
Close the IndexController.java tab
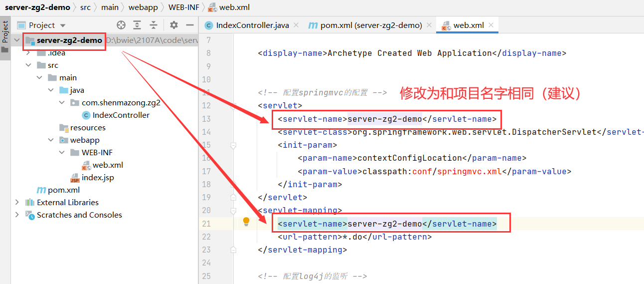296,25
